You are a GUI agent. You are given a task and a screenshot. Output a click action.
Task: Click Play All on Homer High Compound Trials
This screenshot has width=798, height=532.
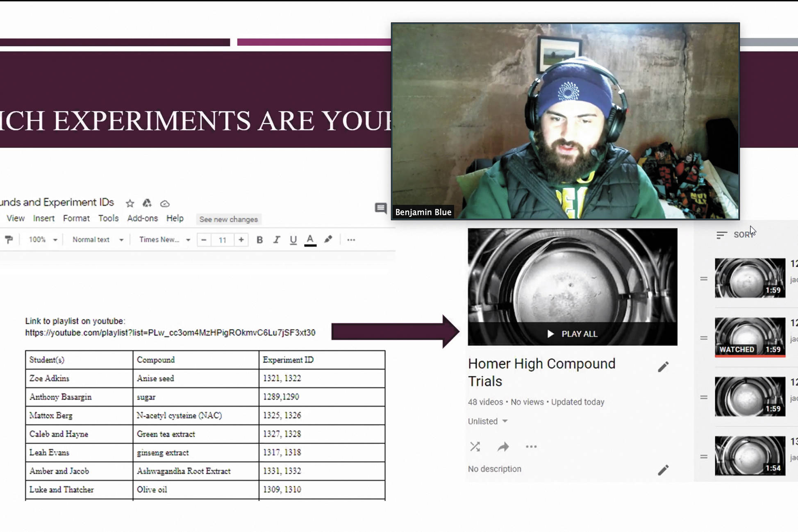coord(572,333)
